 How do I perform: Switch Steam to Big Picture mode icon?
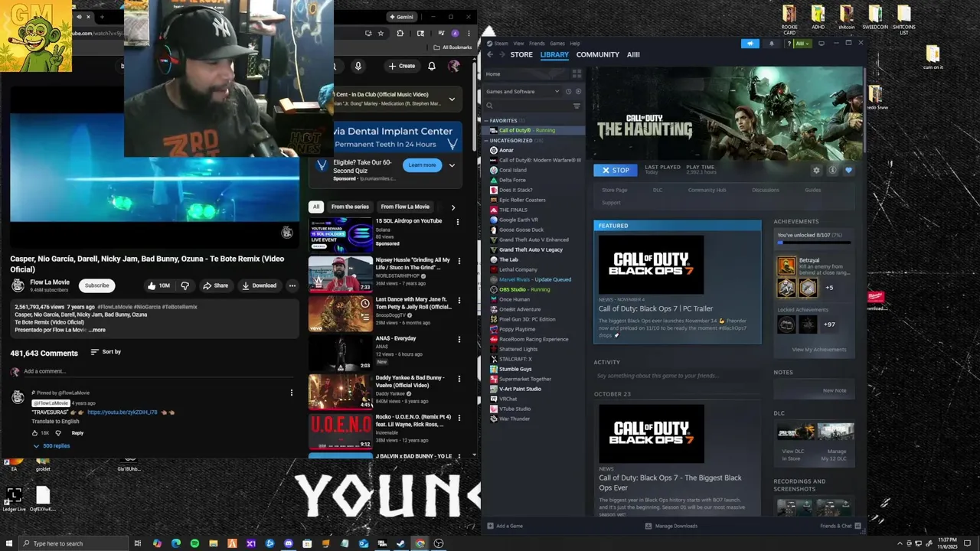[822, 44]
